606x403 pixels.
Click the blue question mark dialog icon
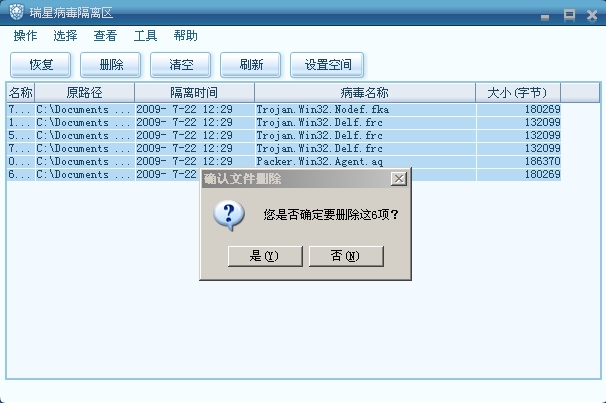229,215
